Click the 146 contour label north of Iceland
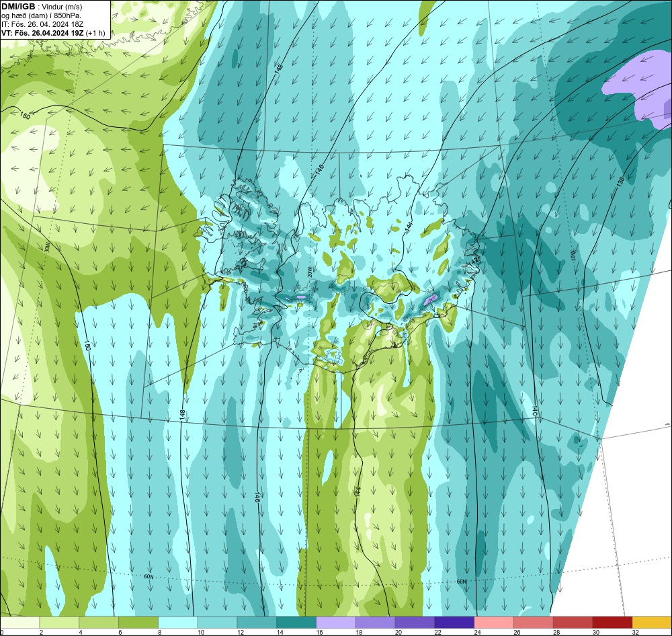The image size is (672, 636). click(x=319, y=171)
